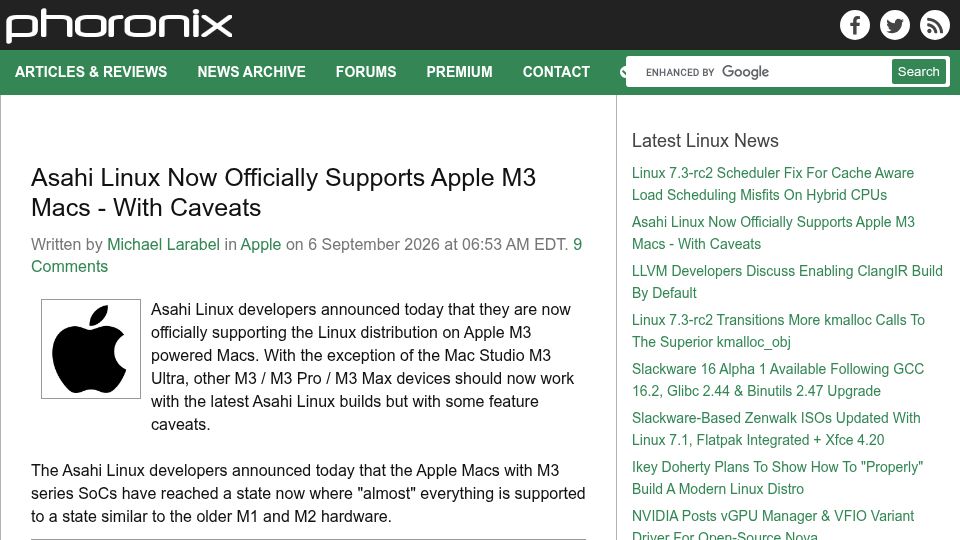960x540 pixels.
Task: Open Slackware 16 Alpha 1 news link
Action: click(778, 380)
